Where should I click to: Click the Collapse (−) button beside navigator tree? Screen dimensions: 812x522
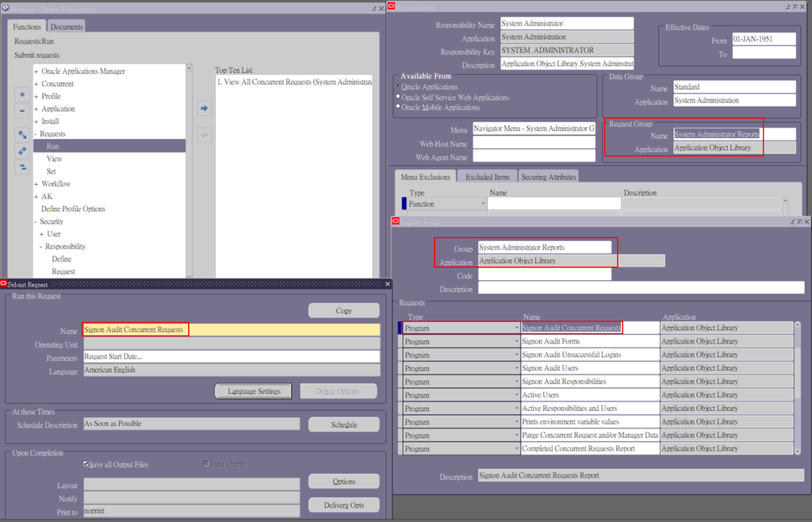(x=22, y=109)
